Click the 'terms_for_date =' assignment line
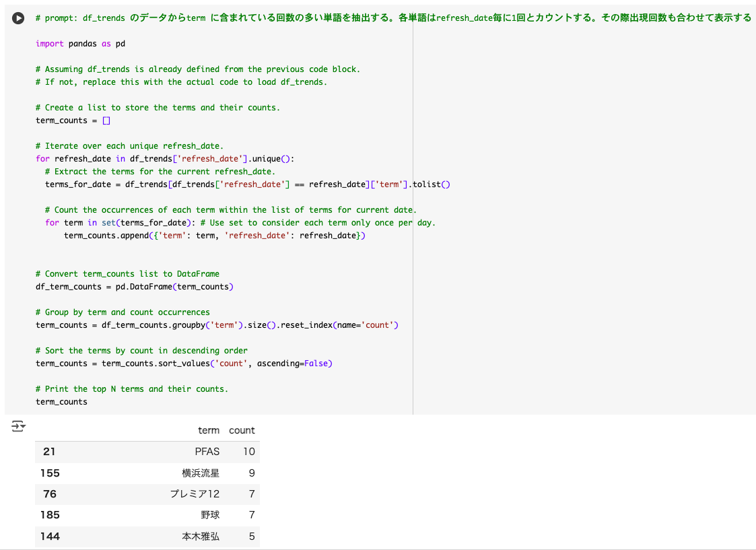This screenshot has height=550, width=756. click(247, 184)
